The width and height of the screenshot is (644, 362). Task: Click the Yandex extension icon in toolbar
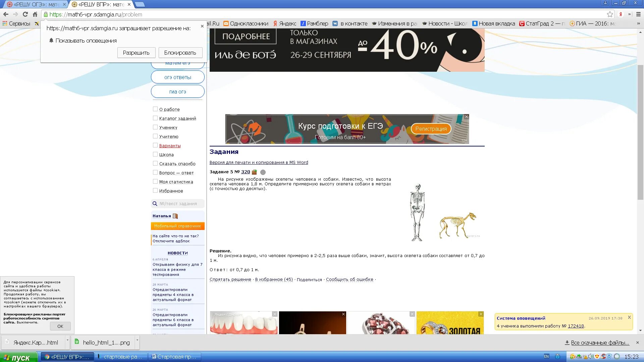621,14
